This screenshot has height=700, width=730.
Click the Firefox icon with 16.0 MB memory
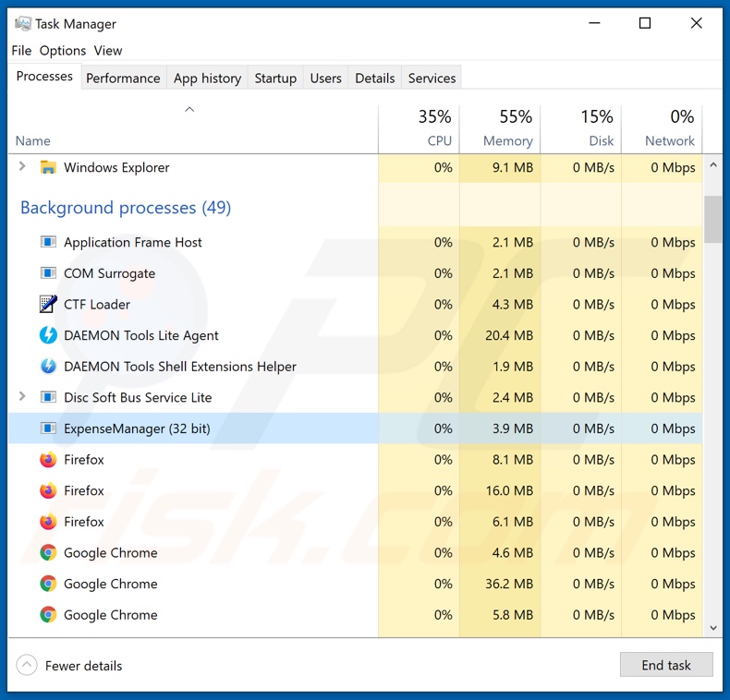click(x=48, y=490)
